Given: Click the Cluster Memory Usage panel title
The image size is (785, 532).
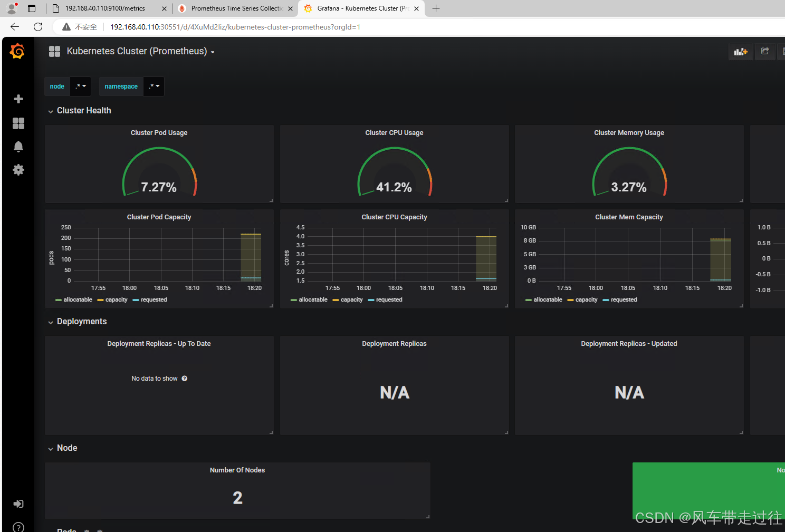Looking at the screenshot, I should click(629, 133).
